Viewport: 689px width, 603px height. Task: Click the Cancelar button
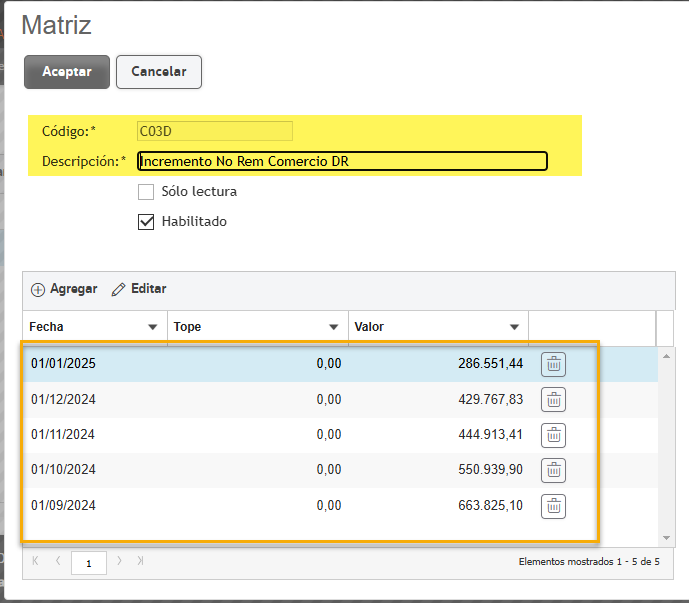point(159,72)
